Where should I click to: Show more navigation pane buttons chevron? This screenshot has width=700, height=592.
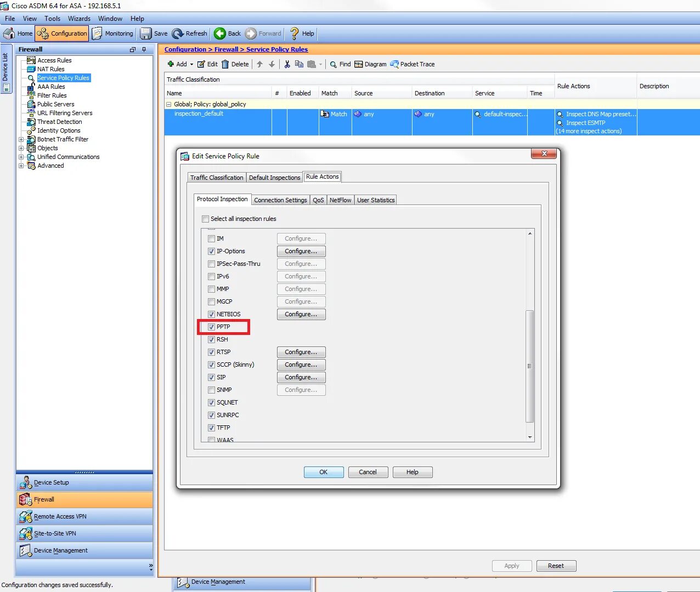[x=150, y=567]
